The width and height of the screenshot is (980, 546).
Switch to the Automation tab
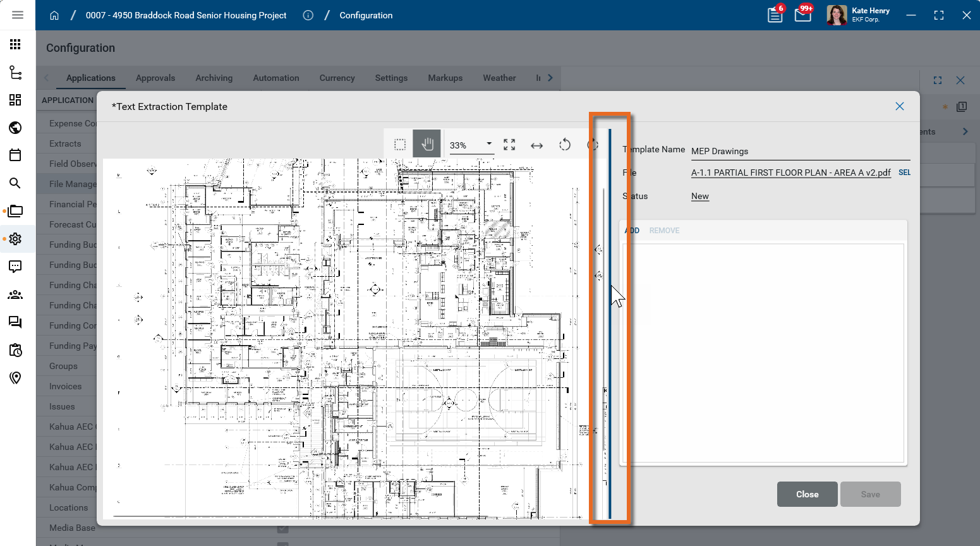276,78
